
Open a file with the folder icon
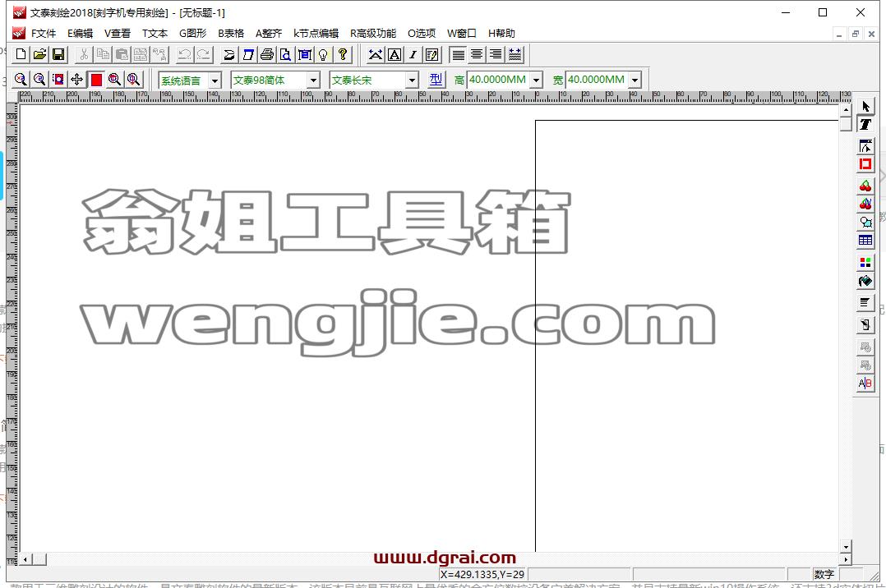[x=39, y=55]
